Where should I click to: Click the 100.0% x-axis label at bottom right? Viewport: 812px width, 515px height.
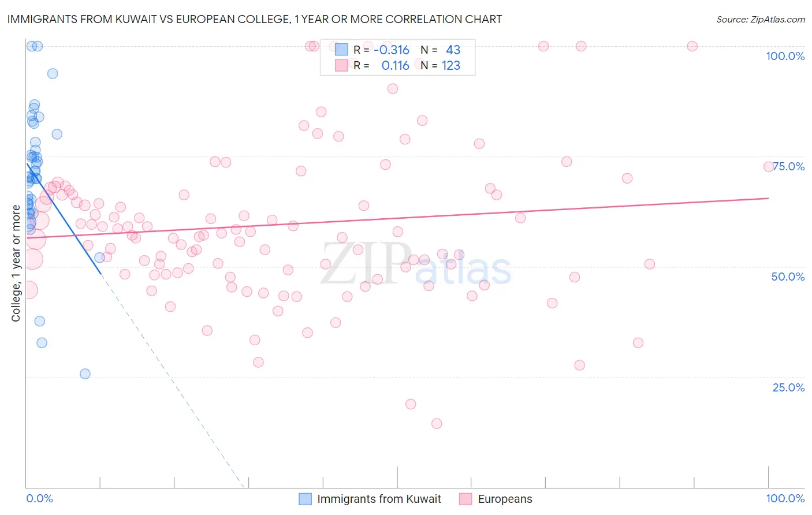[x=785, y=498]
